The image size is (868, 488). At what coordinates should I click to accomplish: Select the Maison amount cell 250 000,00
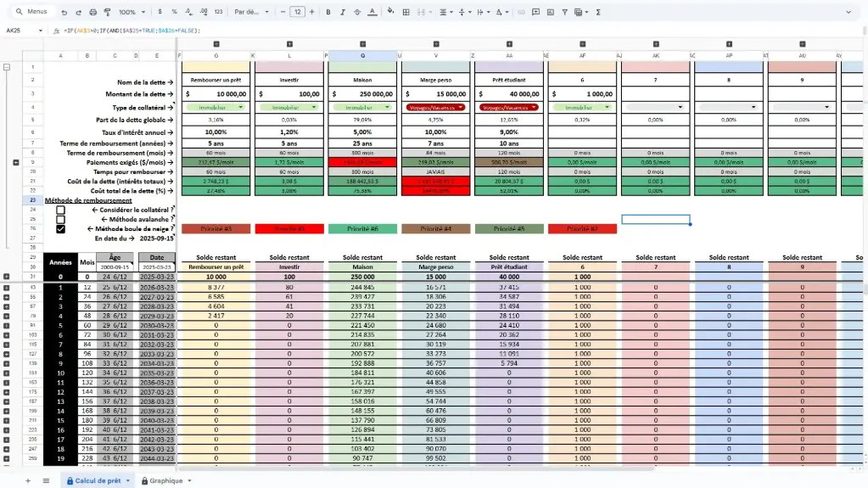click(x=362, y=94)
